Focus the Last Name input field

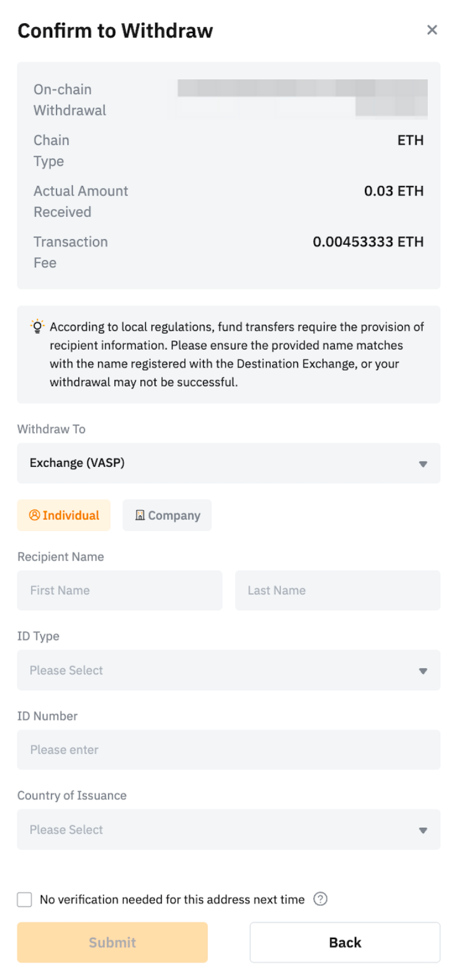337,590
